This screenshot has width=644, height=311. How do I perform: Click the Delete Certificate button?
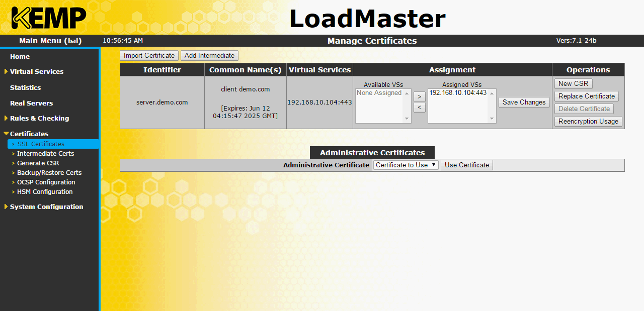click(x=584, y=109)
